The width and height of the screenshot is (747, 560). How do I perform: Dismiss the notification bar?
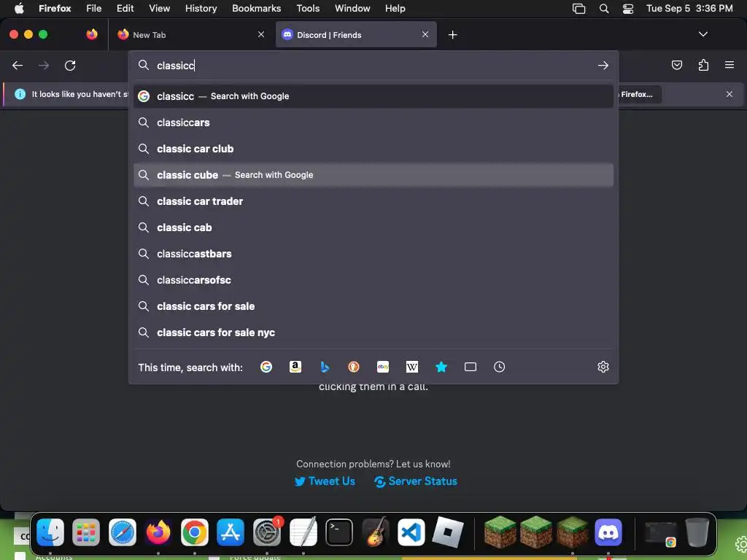click(x=729, y=94)
